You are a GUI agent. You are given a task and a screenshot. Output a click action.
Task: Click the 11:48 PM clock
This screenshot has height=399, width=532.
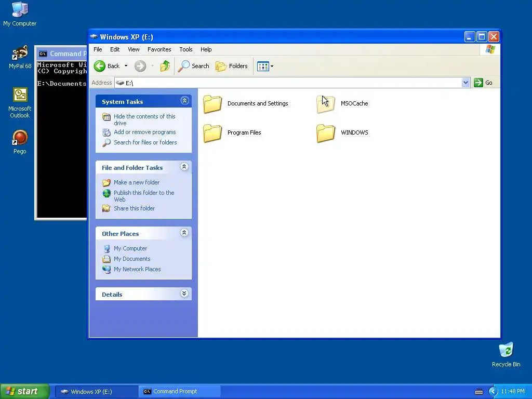click(x=513, y=392)
